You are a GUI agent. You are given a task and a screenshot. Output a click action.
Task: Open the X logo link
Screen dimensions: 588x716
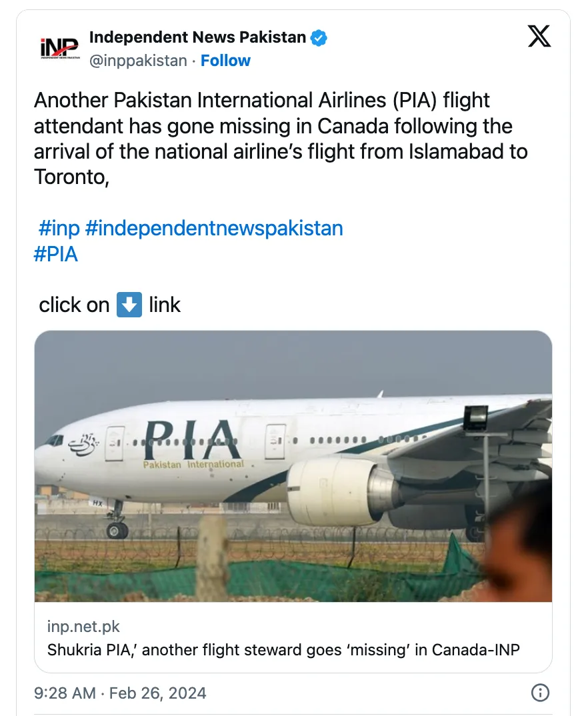[539, 36]
